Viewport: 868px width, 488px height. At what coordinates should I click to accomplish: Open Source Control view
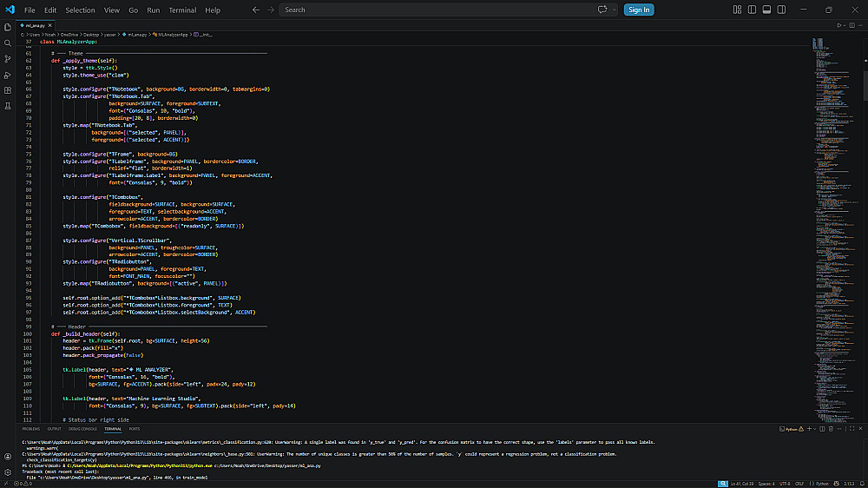pos(8,58)
